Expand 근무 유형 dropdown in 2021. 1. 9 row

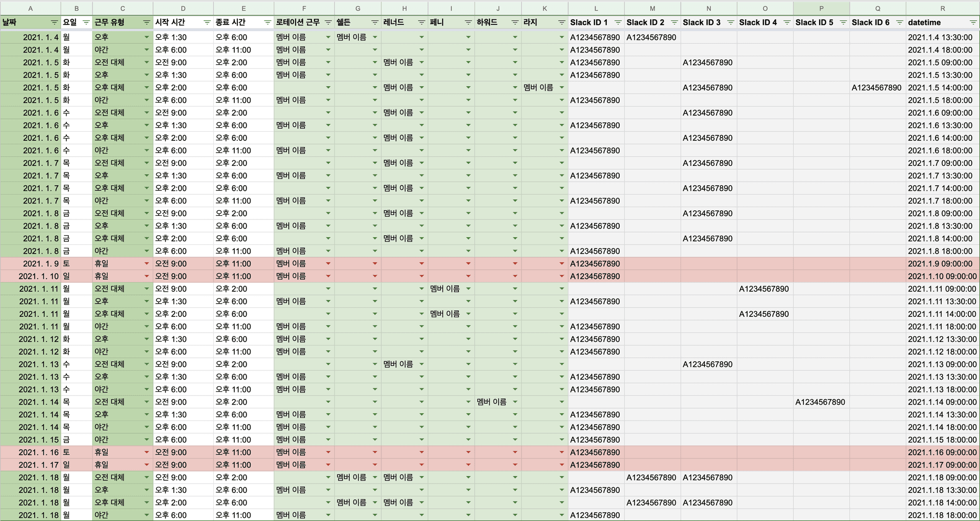146,264
